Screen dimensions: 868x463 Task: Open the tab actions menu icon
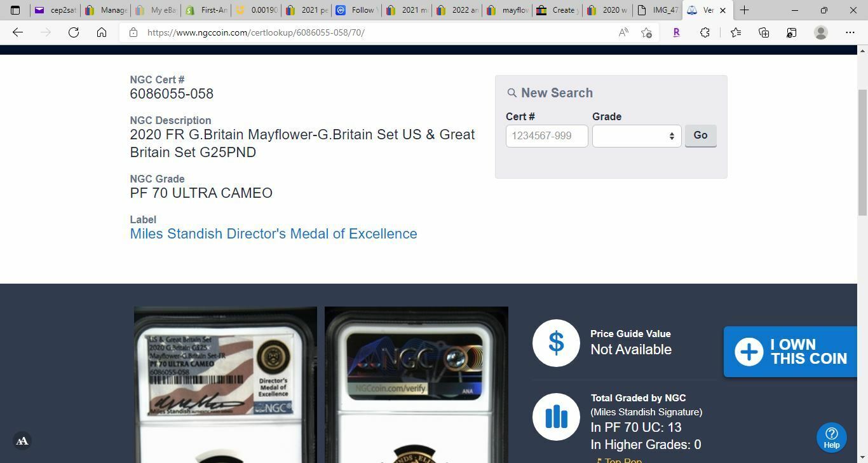[x=15, y=10]
